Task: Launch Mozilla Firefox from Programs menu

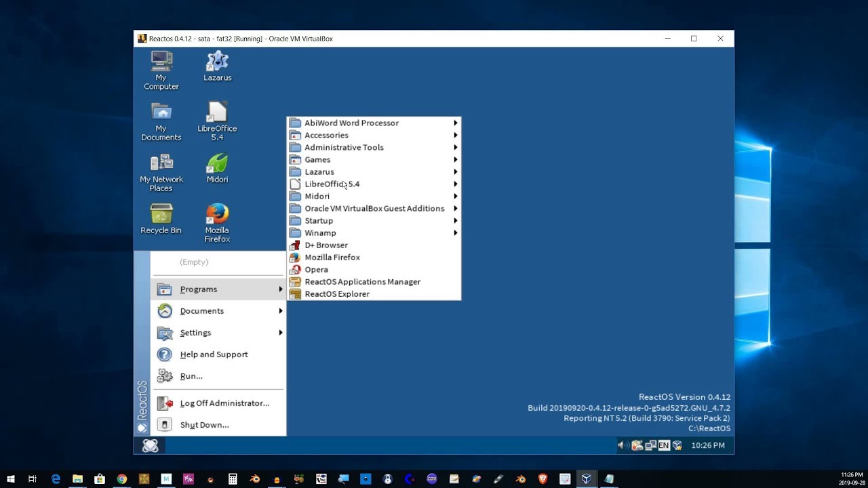Action: click(x=374, y=258)
